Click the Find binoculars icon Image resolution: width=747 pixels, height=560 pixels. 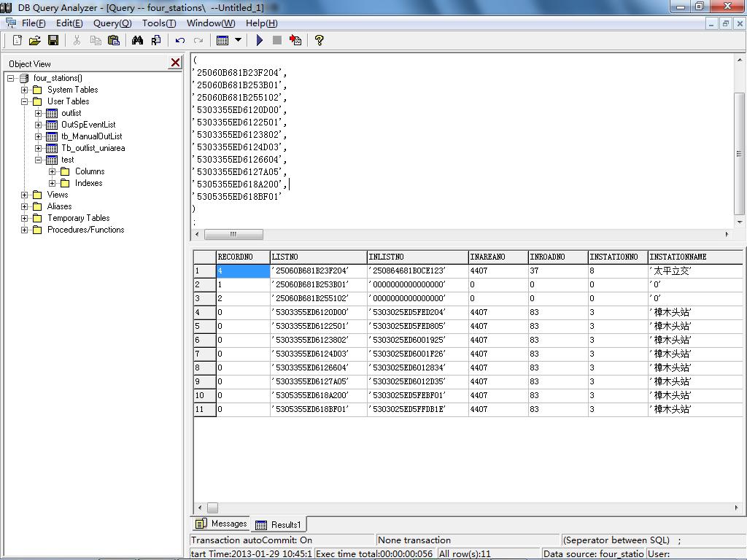tap(137, 41)
